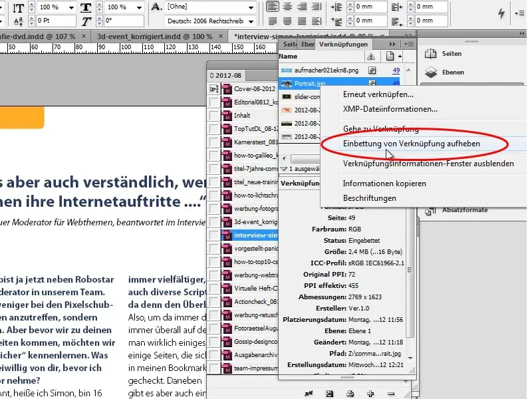Screen dimensions: 532x399
Task: Cycle the 2012-08 book panel tab arrows
Action: 211,75
